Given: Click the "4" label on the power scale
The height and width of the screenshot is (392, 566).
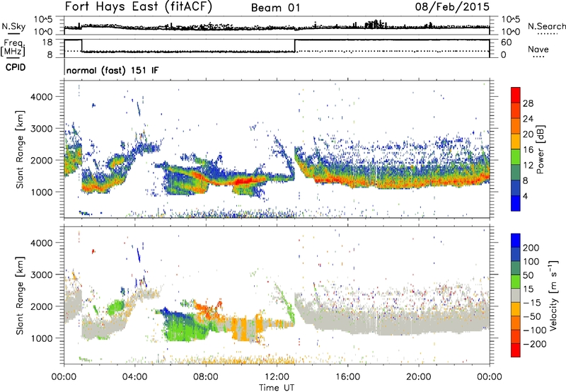Looking at the screenshot, I should [x=526, y=196].
